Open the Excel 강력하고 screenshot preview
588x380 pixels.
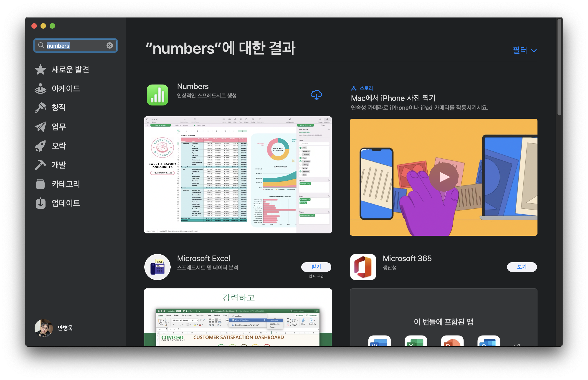(238, 317)
